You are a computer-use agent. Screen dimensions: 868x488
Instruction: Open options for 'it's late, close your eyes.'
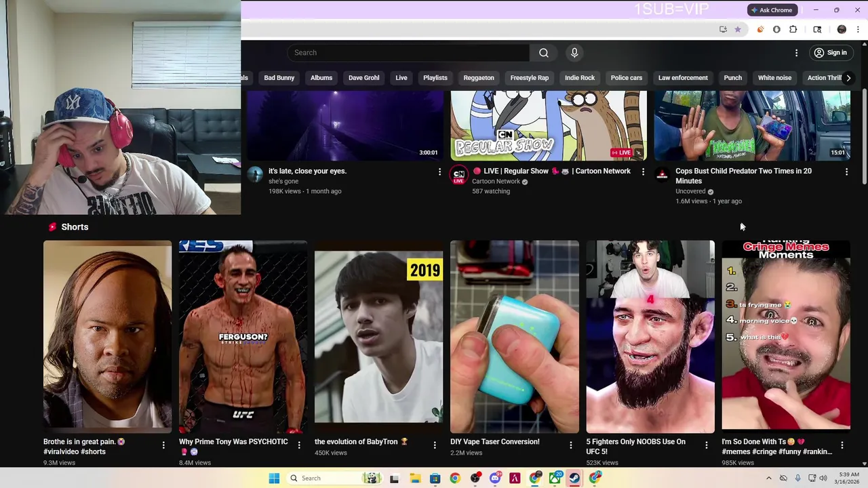[x=439, y=172]
